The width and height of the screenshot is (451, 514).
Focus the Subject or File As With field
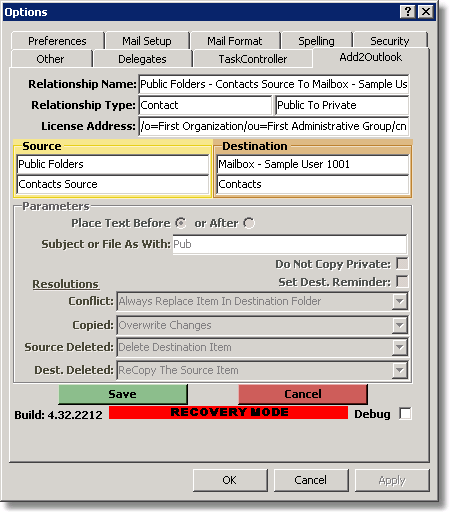[289, 244]
